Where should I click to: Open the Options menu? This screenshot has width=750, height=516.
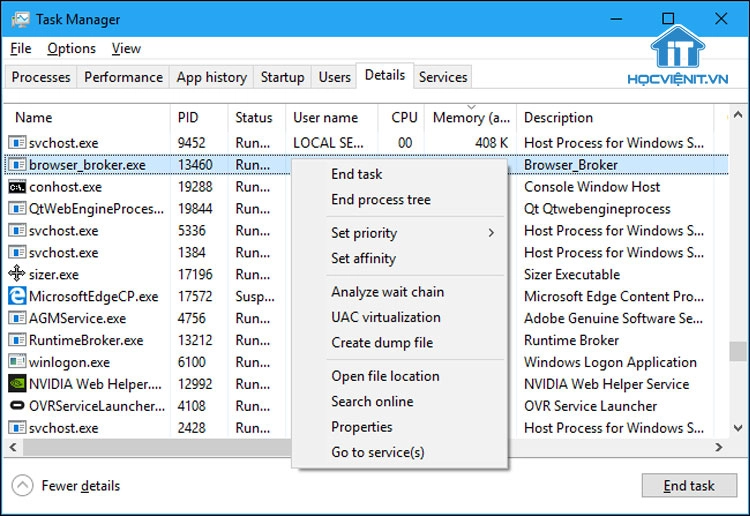pos(71,48)
